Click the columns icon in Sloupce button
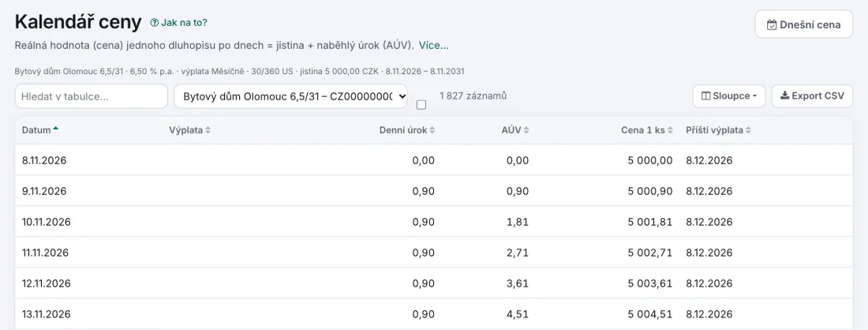Screen dimensions: 868x330 tap(705, 96)
